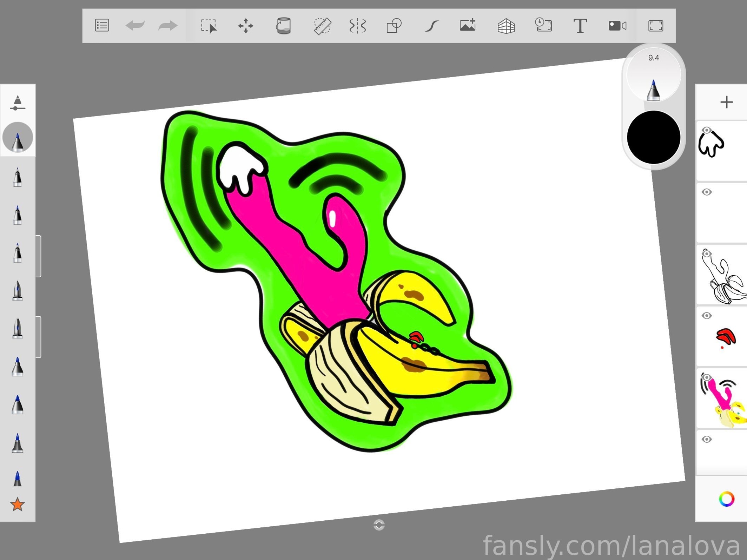The width and height of the screenshot is (747, 560).
Task: Select the red lips layer thumbnail
Action: (722, 336)
